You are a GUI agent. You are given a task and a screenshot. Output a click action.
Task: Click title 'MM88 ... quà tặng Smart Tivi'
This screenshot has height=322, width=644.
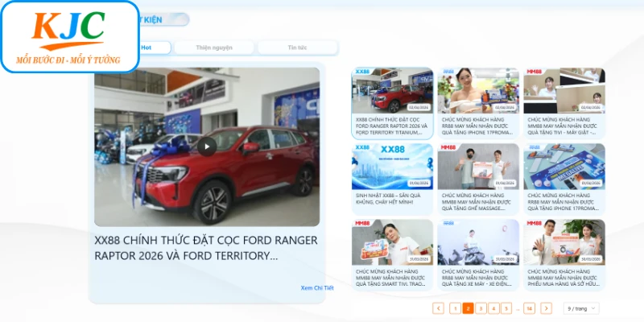390,278
